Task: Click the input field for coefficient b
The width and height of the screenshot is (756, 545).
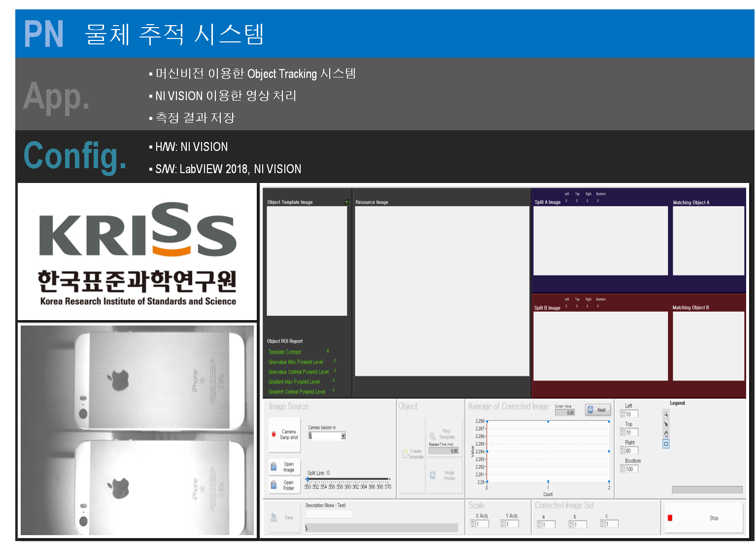Action: click(580, 524)
